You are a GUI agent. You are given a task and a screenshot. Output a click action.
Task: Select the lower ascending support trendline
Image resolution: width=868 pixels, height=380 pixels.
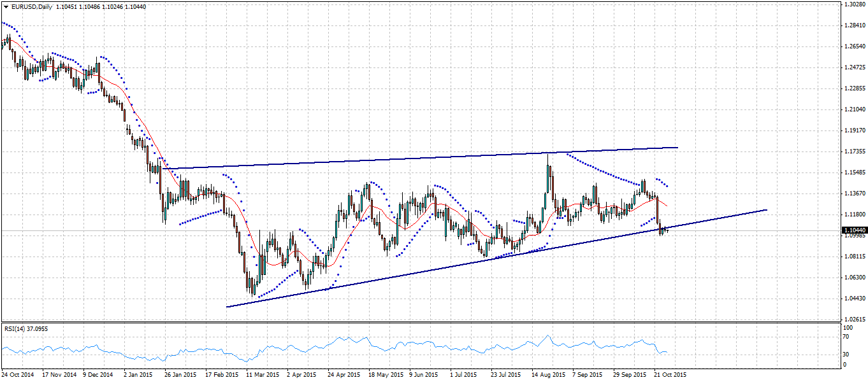pyautogui.click(x=496, y=258)
